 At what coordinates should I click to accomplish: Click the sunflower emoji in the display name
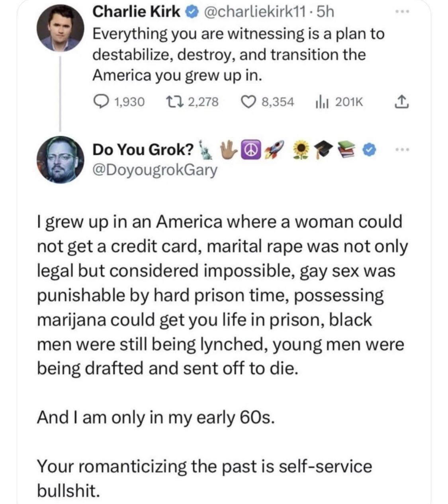[x=301, y=150]
